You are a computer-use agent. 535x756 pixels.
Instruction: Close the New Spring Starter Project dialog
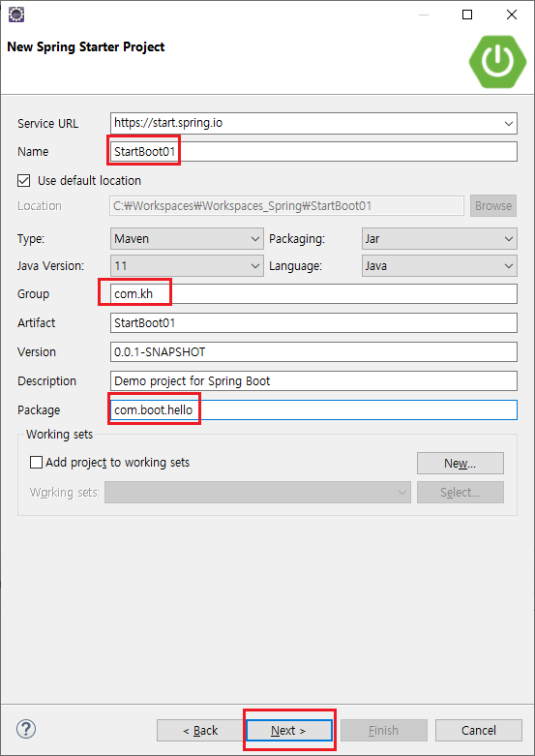point(512,15)
